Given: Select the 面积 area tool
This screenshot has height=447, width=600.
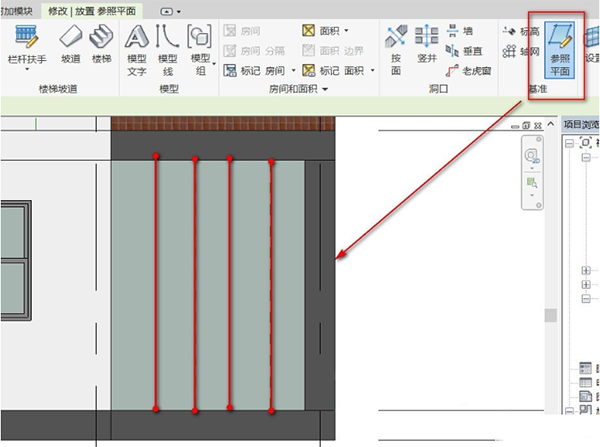Looking at the screenshot, I should point(321,30).
